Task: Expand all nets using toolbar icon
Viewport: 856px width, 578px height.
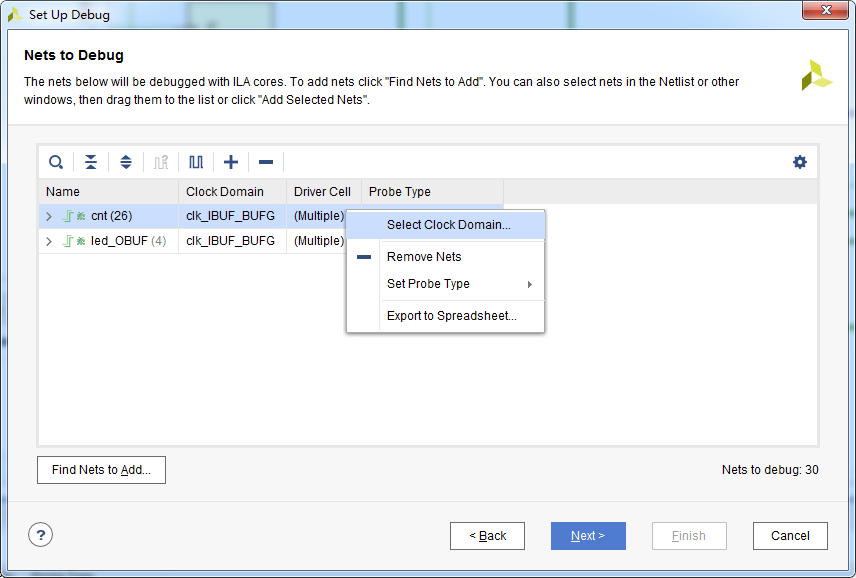Action: coord(126,162)
